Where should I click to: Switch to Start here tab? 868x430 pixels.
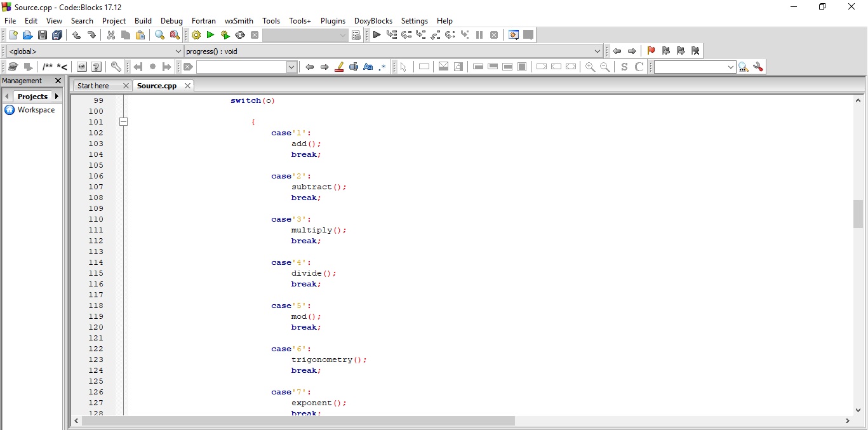pos(93,86)
